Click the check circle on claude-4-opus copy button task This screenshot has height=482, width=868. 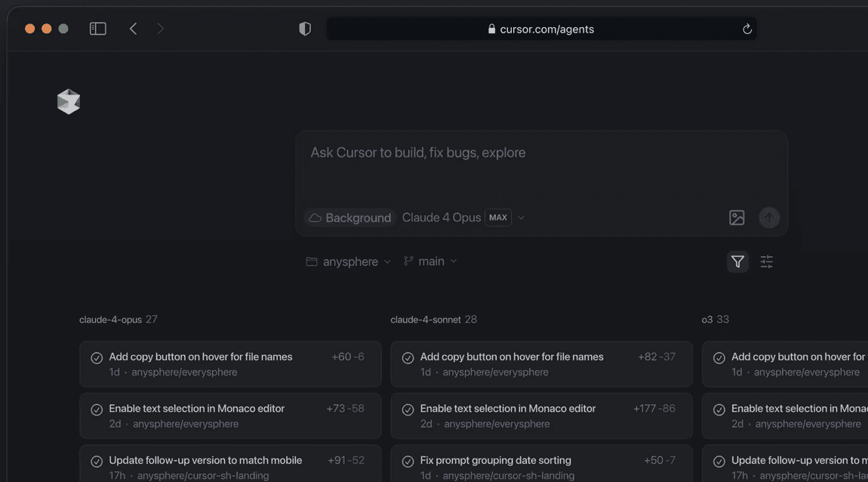point(97,358)
